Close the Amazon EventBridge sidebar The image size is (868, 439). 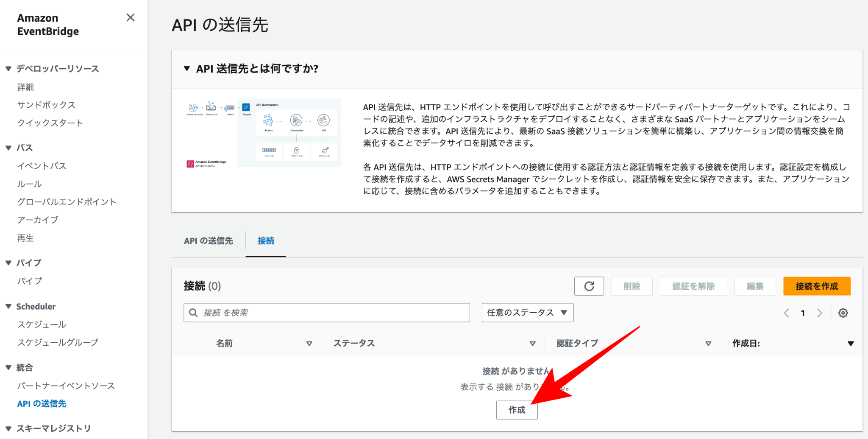[131, 17]
